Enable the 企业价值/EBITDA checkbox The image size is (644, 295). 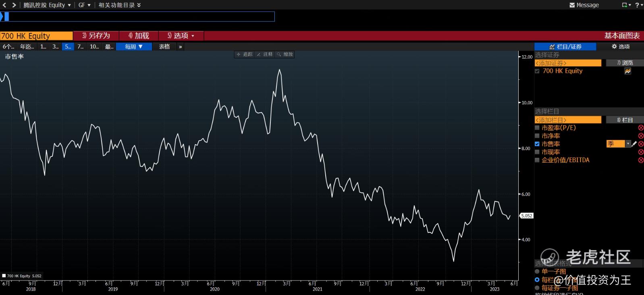click(537, 160)
